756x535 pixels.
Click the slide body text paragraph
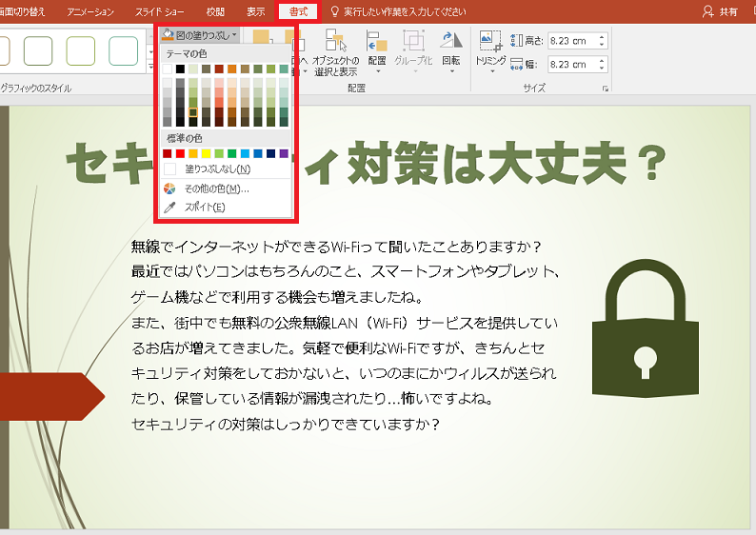click(346, 335)
